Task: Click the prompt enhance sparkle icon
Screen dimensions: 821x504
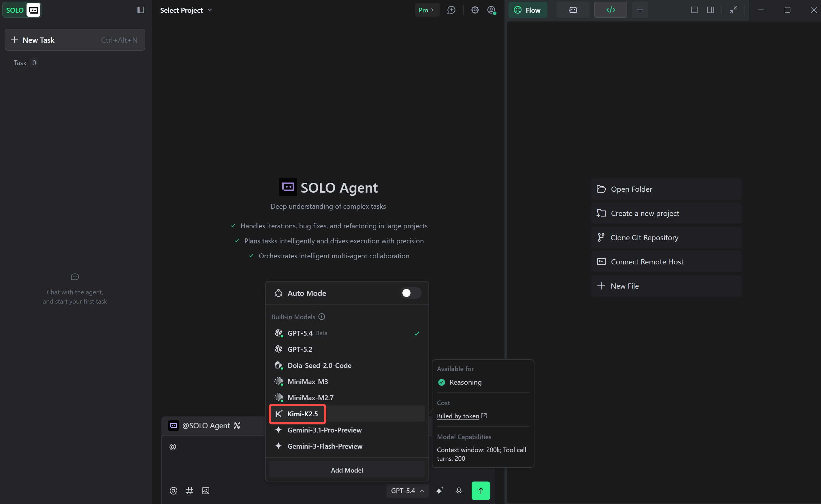Action: (x=440, y=491)
